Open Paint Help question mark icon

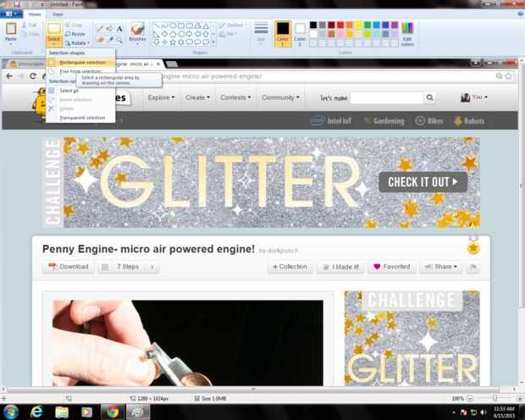pos(521,14)
